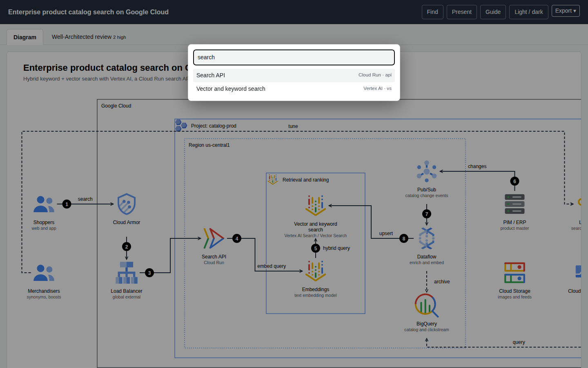Click the 'changes' edge label
Screen dimensions: 588x368
pyautogui.click(x=477, y=166)
